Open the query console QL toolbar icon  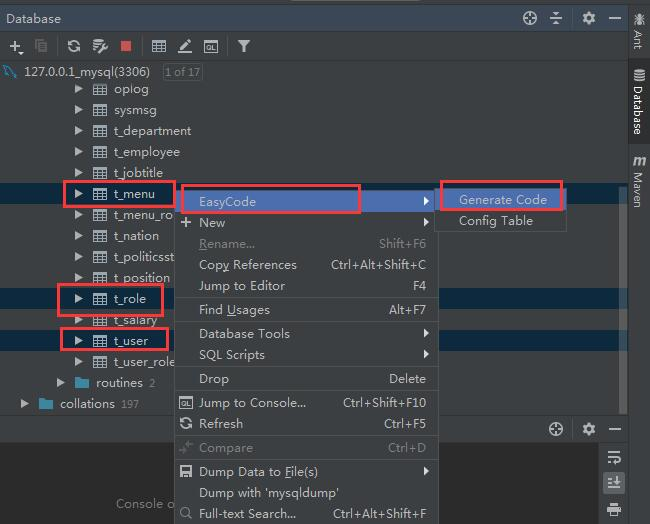click(211, 46)
